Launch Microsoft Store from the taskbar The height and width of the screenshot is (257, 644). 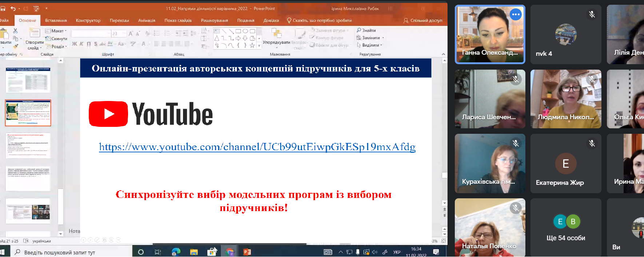click(x=212, y=252)
